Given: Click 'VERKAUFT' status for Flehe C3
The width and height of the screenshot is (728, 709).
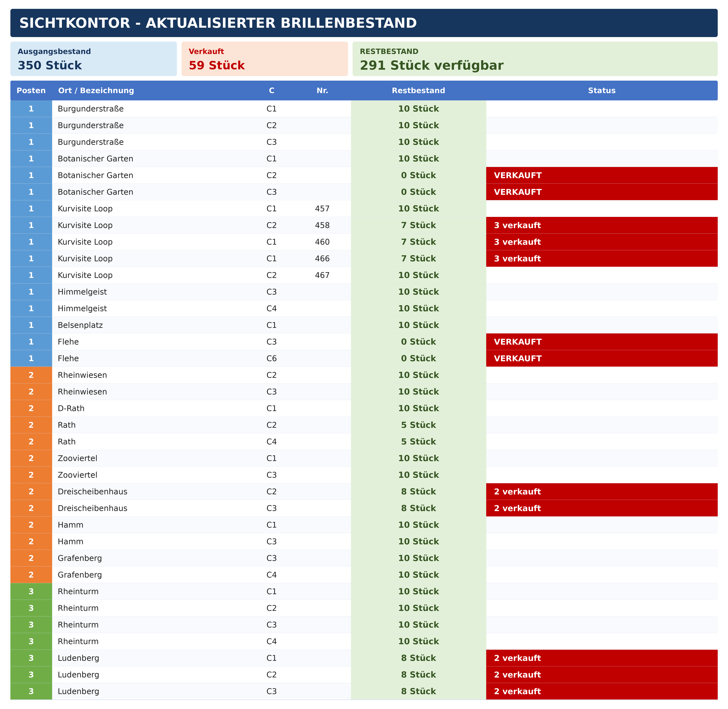Looking at the screenshot, I should (518, 342).
